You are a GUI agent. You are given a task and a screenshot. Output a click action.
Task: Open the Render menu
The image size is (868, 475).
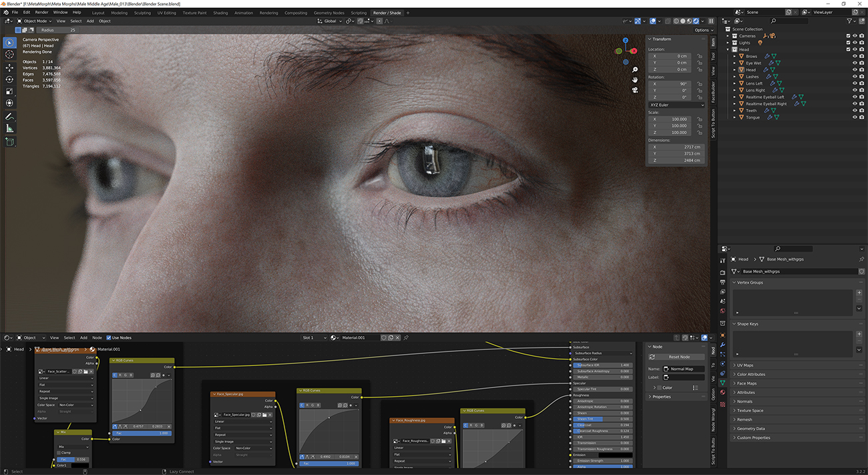coord(41,13)
